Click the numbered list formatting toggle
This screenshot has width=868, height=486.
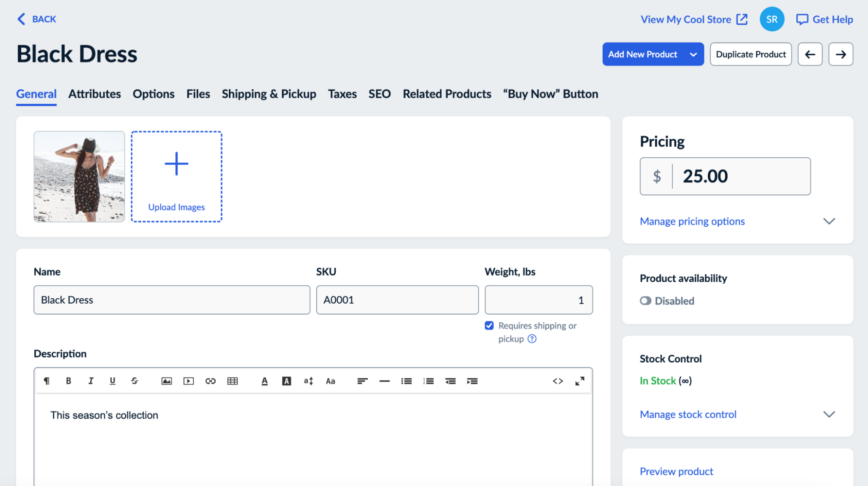click(429, 381)
